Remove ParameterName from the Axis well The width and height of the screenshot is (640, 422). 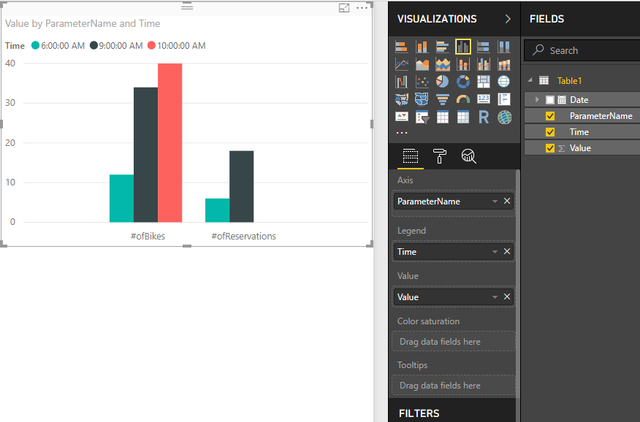pyautogui.click(x=507, y=201)
